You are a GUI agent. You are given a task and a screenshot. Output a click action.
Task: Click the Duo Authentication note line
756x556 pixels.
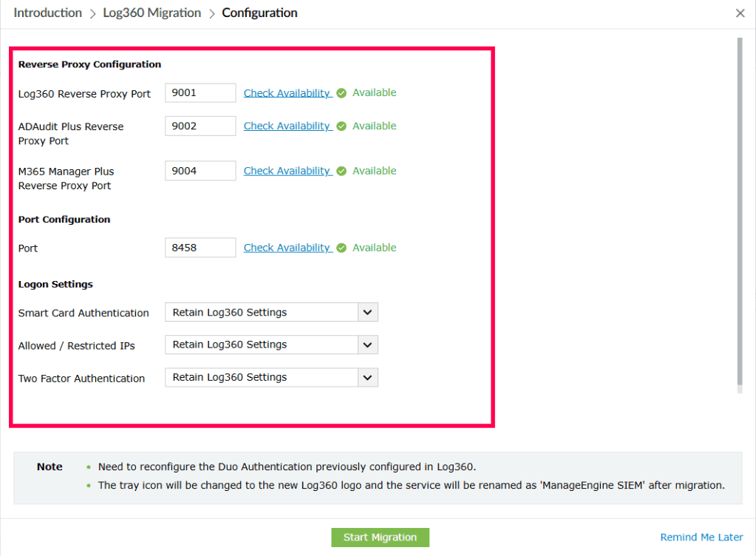pos(287,467)
